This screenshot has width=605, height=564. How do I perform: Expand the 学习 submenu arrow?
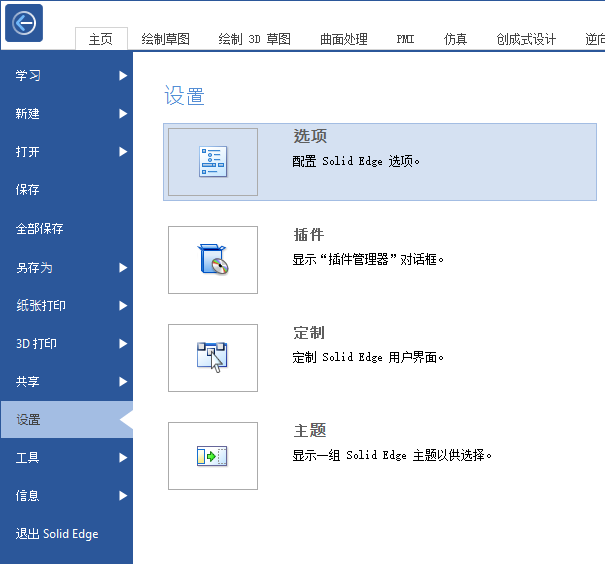[123, 76]
